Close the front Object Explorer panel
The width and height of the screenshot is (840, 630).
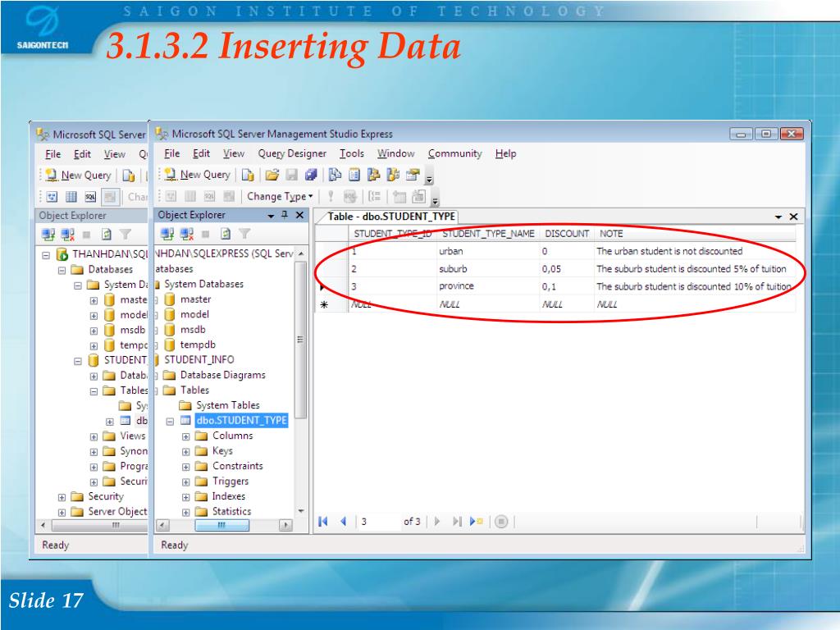tap(300, 215)
